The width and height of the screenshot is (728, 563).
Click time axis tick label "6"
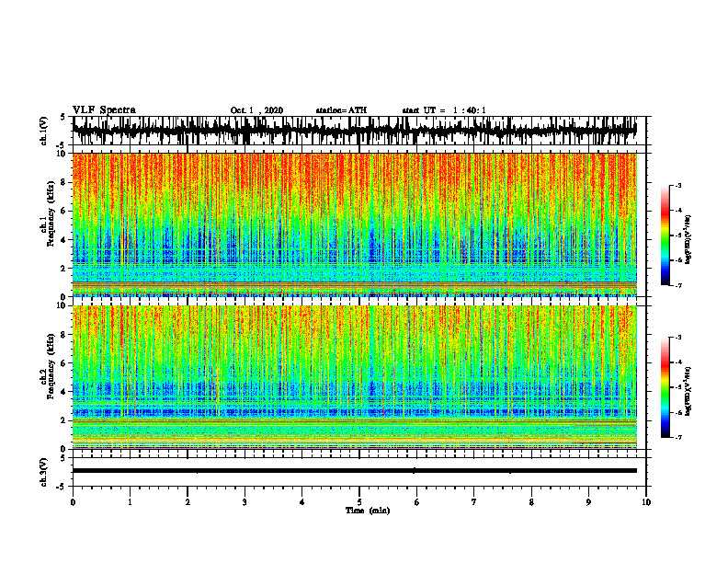coord(416,502)
